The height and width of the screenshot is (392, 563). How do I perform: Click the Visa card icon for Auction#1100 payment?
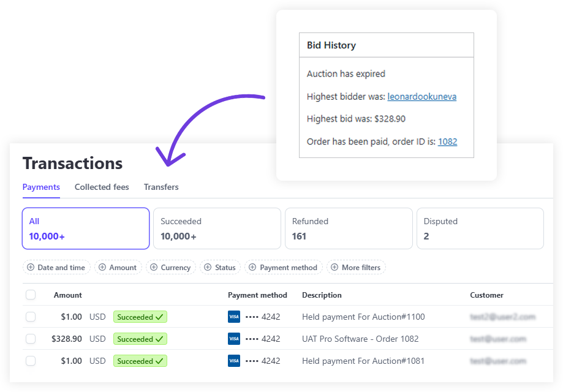[234, 317]
